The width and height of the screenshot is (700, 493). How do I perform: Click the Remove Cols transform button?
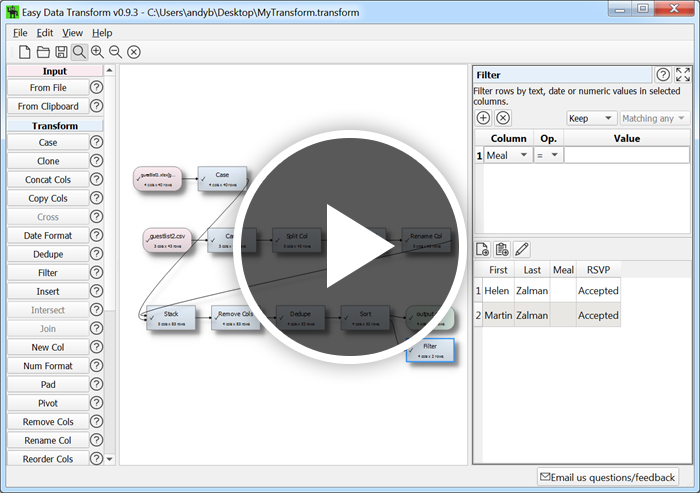point(48,422)
